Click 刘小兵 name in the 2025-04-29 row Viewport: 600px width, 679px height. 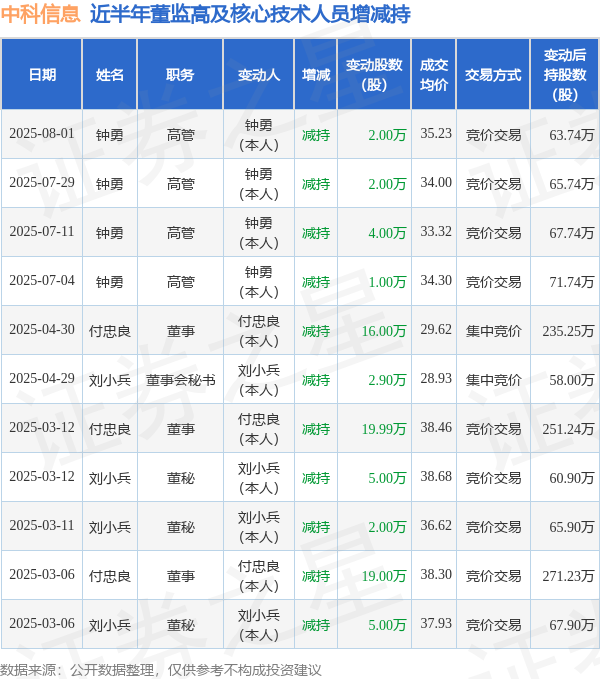[x=110, y=380]
